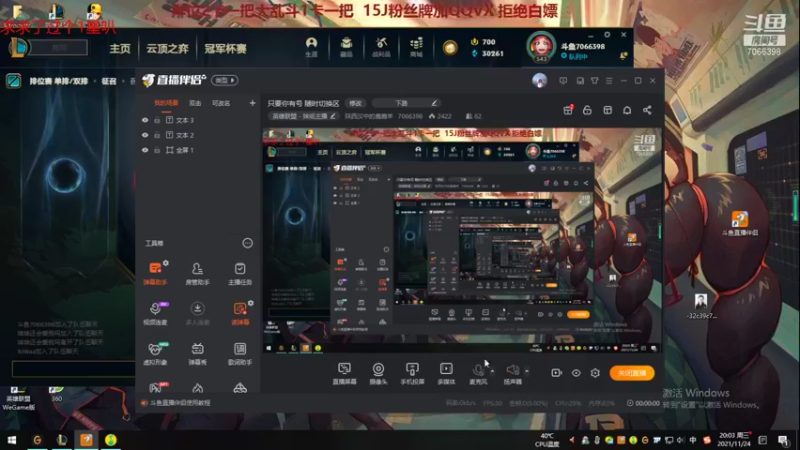The height and width of the screenshot is (450, 800).
Task: Toggle the microphone mute icon
Action: (478, 369)
